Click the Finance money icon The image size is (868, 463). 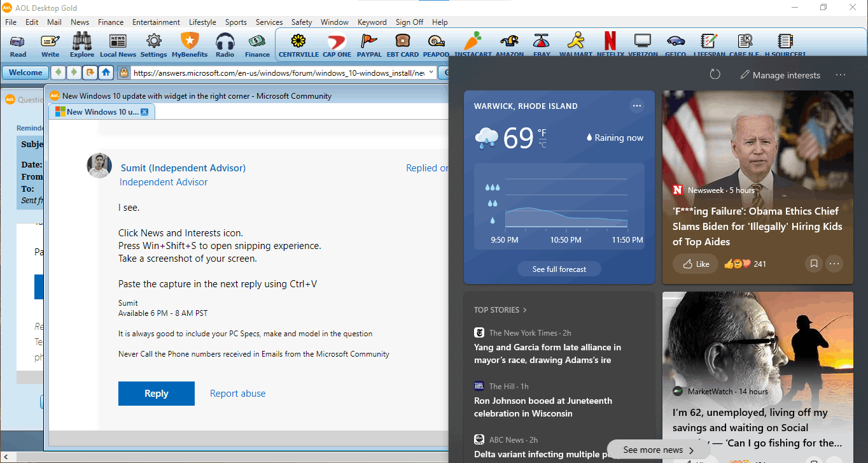[x=257, y=45]
